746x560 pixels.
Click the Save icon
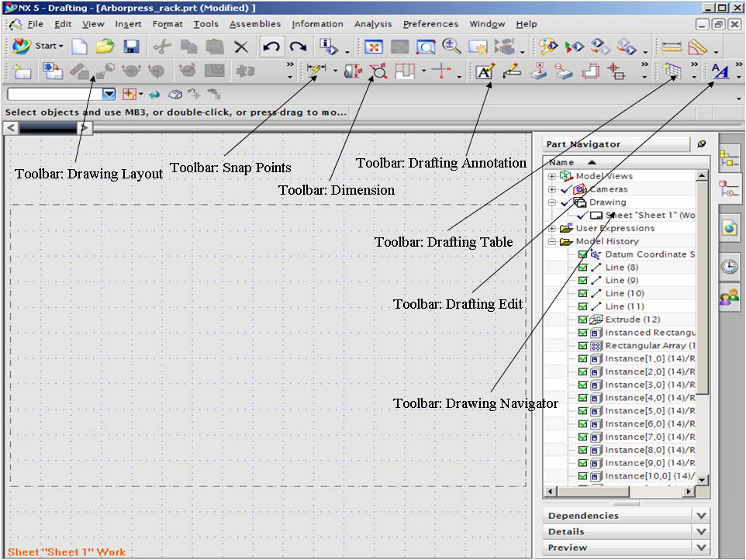click(x=131, y=46)
